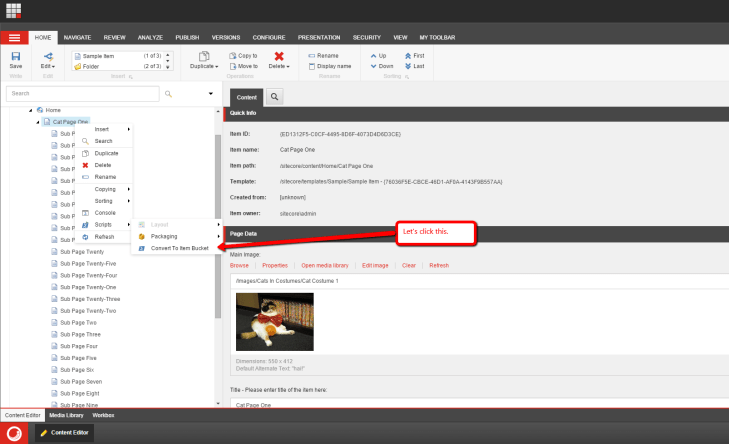The image size is (729, 444).
Task: Click the Content Editor taskbar button
Action: click(65, 433)
